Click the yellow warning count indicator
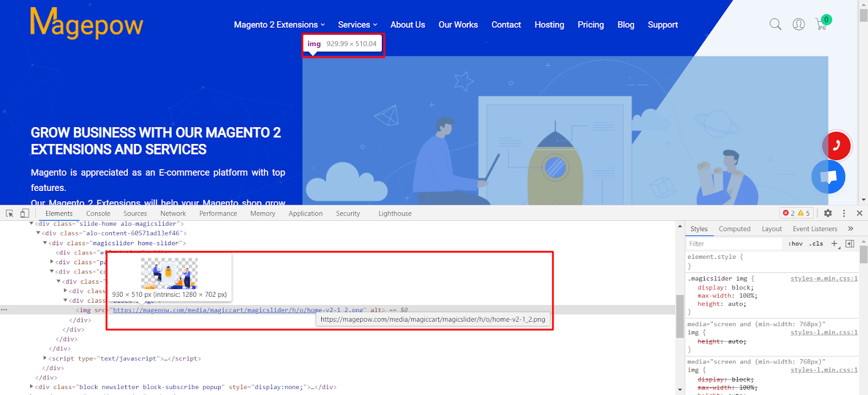The width and height of the screenshot is (868, 395). (804, 213)
